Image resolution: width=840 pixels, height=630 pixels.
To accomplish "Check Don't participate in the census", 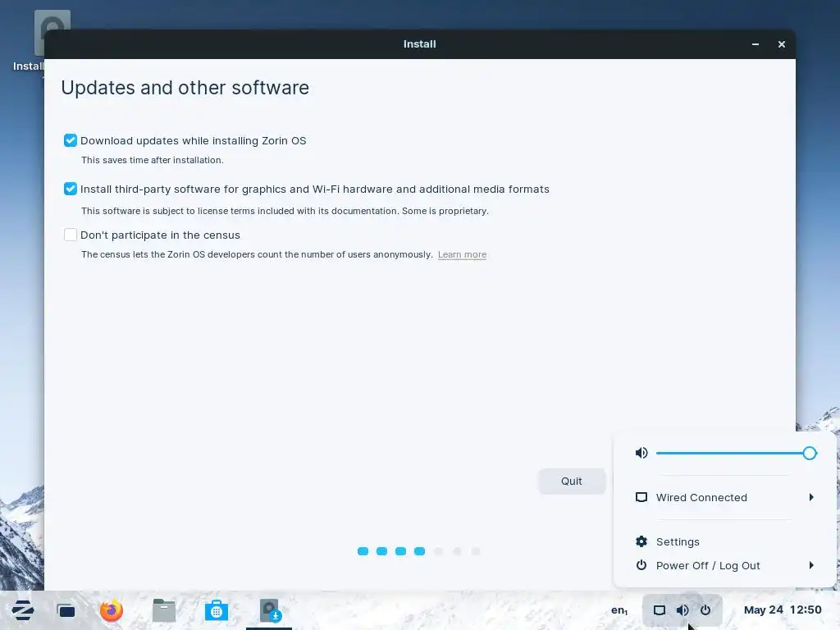I will coord(71,235).
